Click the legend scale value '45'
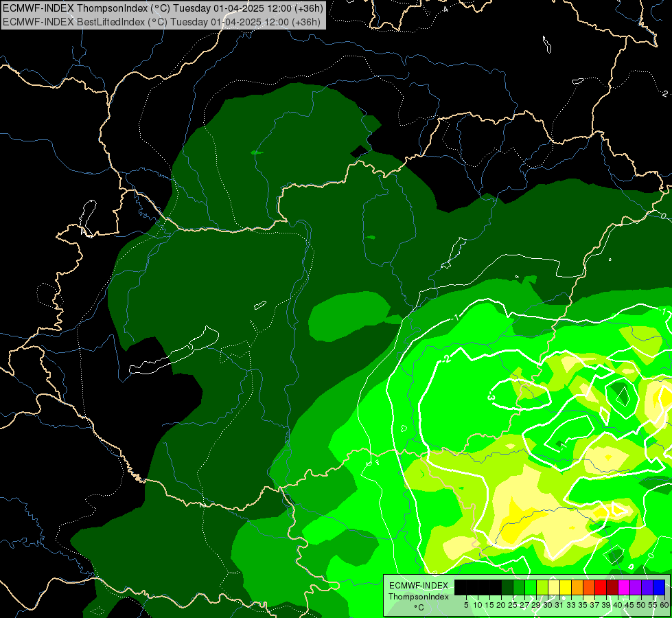This screenshot has height=618, width=672. point(629,605)
